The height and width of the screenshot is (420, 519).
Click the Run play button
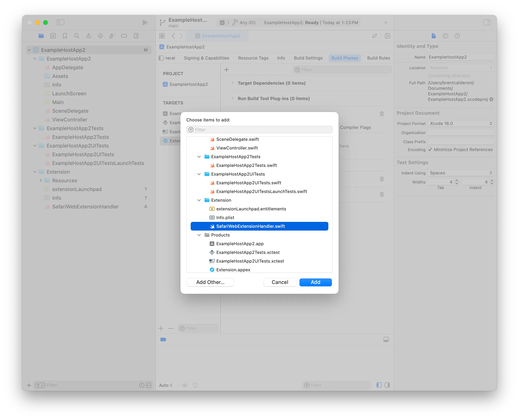pyautogui.click(x=145, y=23)
